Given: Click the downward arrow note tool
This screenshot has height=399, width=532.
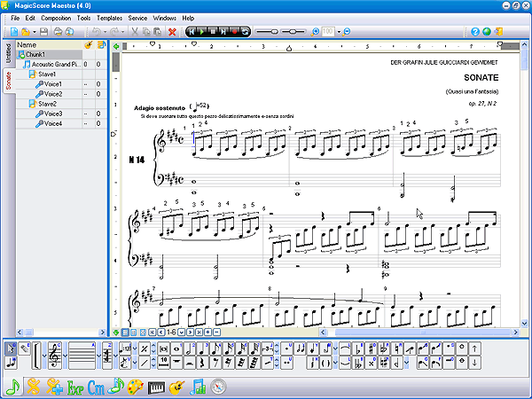Looking at the screenshot, I should coord(474,363).
